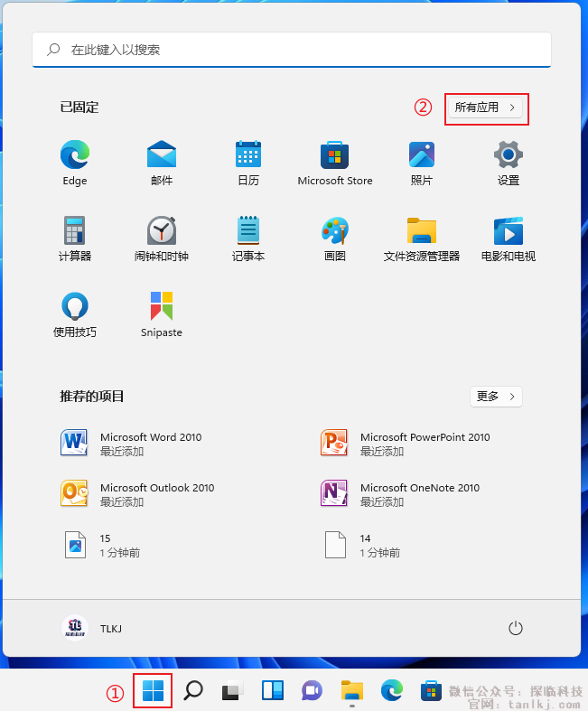Open the Edge pinned app
Viewport: 588px width, 711px height.
coord(75,164)
